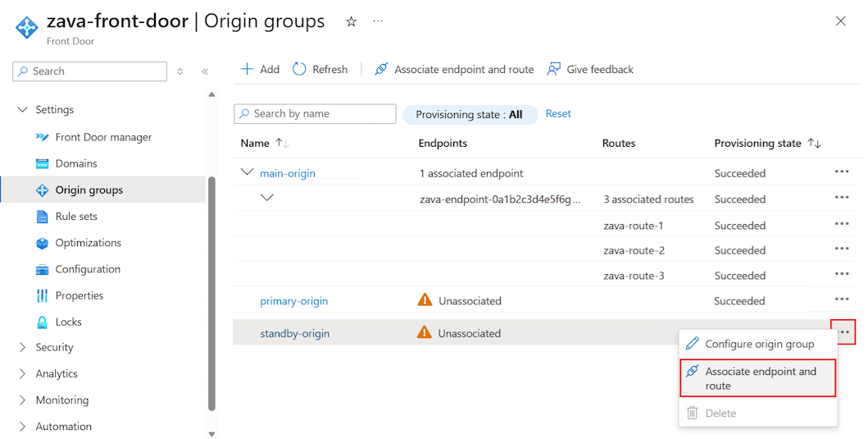868x439 pixels.
Task: Click the Give feedback icon
Action: [555, 70]
